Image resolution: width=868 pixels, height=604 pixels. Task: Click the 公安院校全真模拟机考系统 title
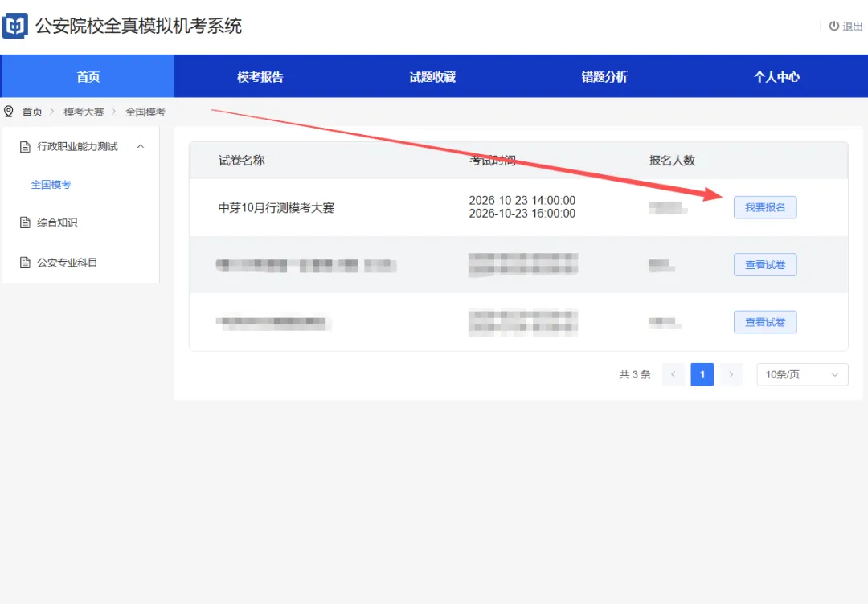[x=139, y=26]
